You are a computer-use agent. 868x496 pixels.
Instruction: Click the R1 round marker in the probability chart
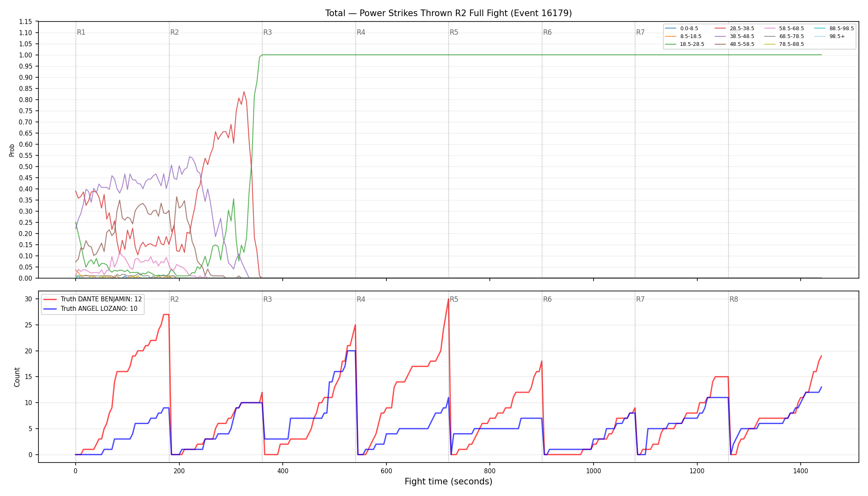click(x=81, y=32)
